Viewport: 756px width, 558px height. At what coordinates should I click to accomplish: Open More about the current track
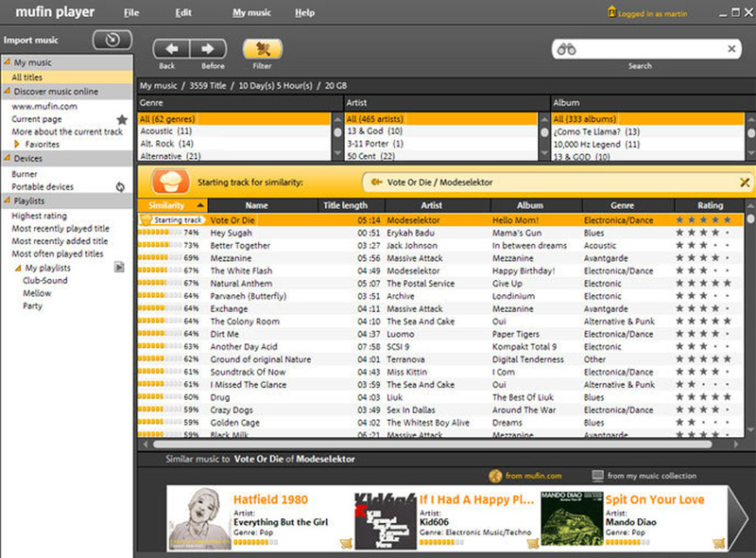(x=67, y=131)
